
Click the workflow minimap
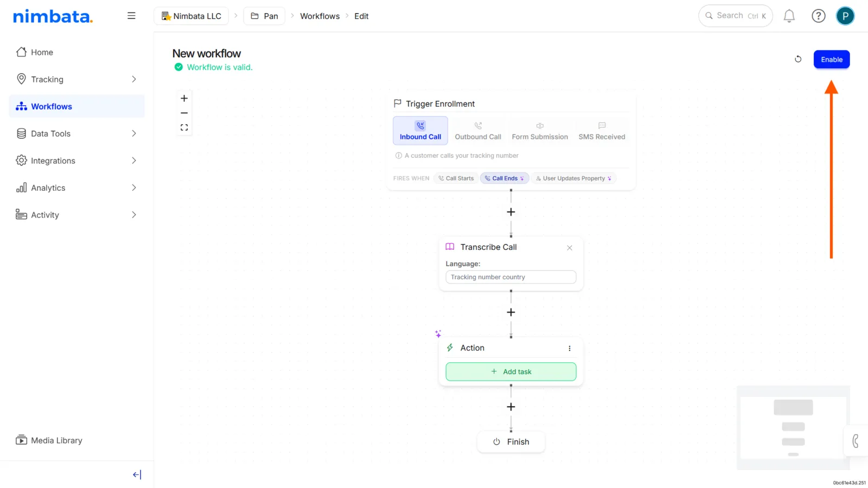coord(793,427)
